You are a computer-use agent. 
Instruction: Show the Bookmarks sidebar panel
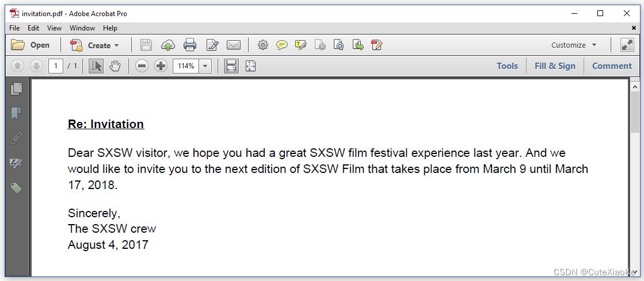(x=16, y=114)
